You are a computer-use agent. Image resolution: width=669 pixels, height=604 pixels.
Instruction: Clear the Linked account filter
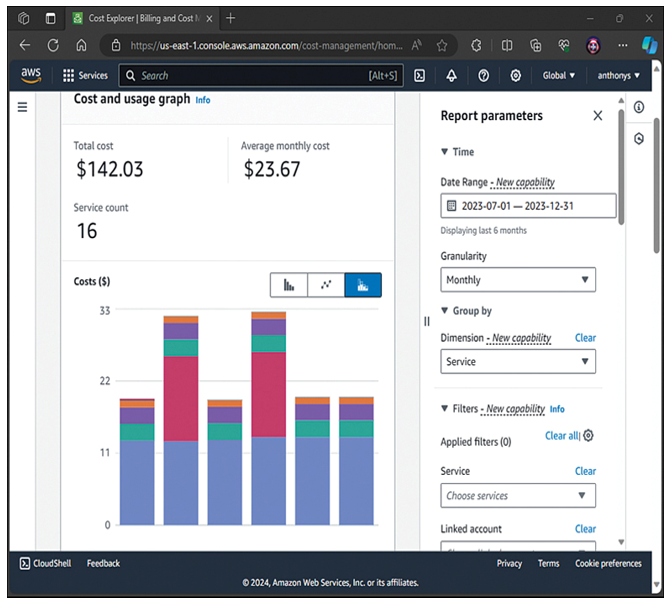[x=585, y=529]
